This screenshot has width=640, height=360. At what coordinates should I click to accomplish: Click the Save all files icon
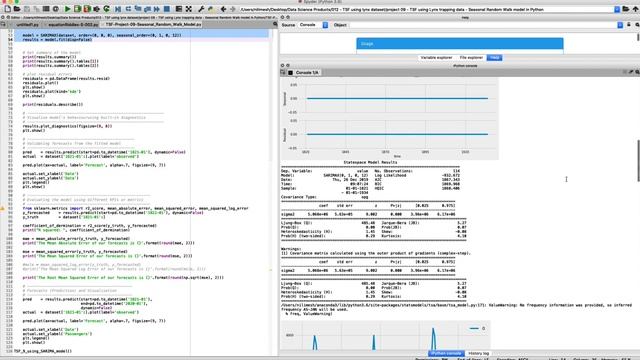pyautogui.click(x=36, y=9)
